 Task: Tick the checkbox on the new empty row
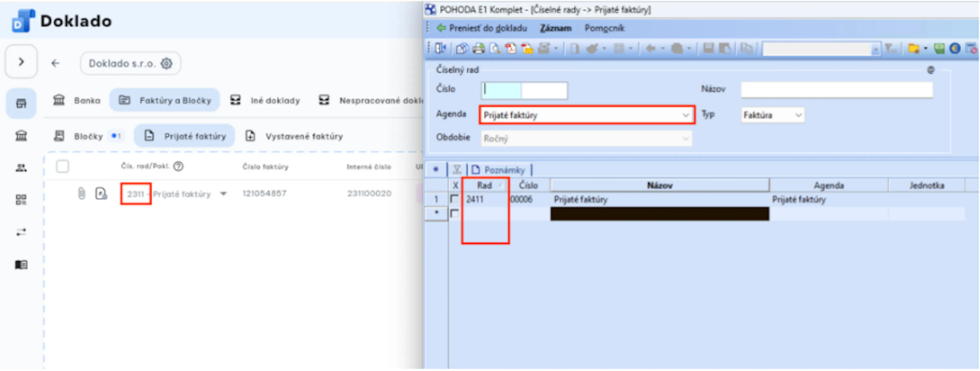pyautogui.click(x=454, y=214)
